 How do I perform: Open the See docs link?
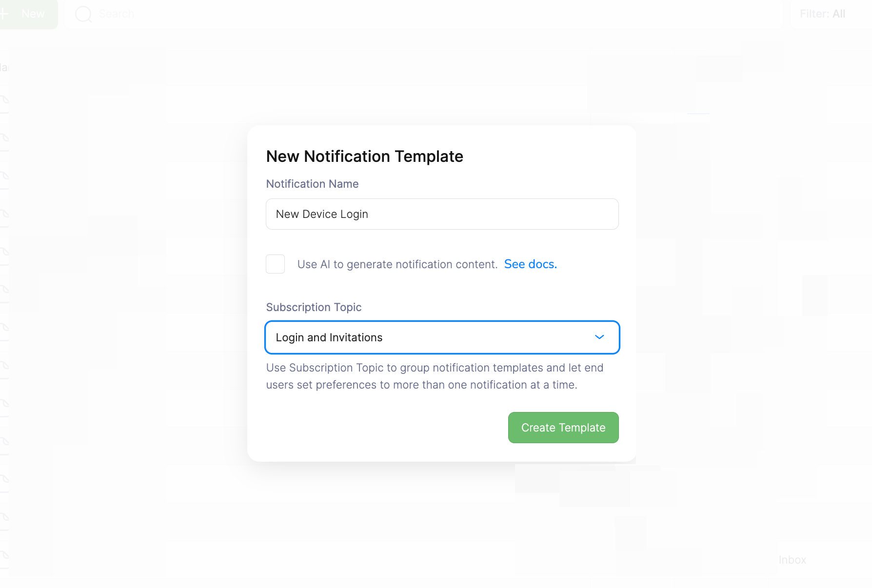(530, 264)
